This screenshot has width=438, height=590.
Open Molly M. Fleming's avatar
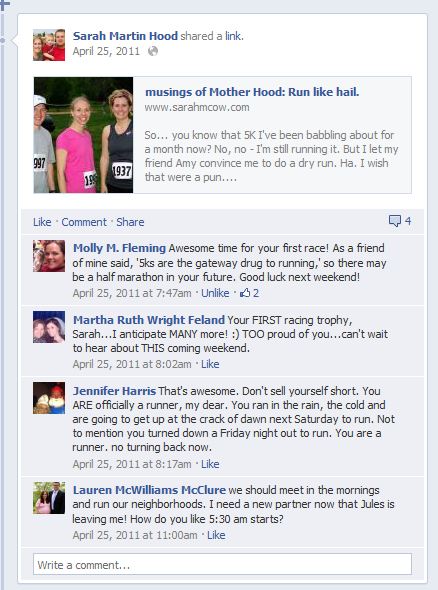(x=49, y=256)
